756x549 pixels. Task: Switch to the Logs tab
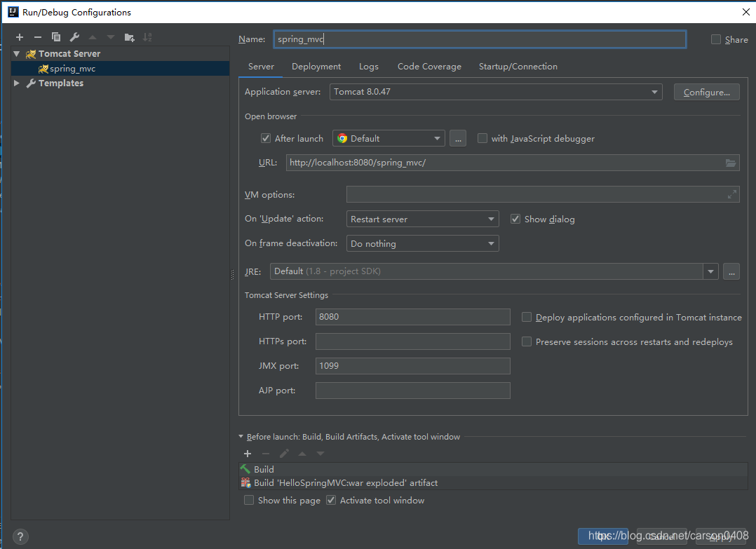click(x=369, y=67)
